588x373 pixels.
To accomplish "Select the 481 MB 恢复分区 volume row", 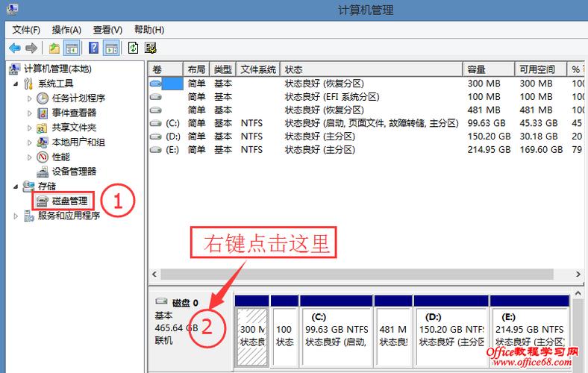I will (x=366, y=110).
